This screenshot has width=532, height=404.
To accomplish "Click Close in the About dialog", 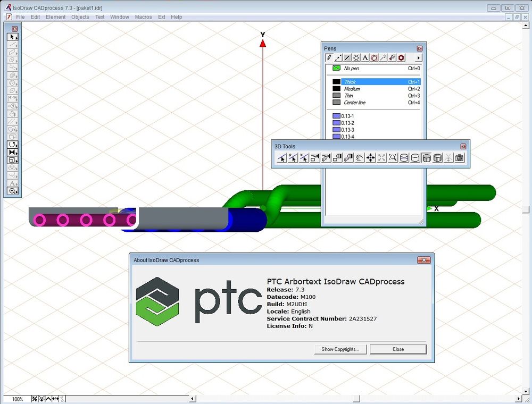I will 398,349.
